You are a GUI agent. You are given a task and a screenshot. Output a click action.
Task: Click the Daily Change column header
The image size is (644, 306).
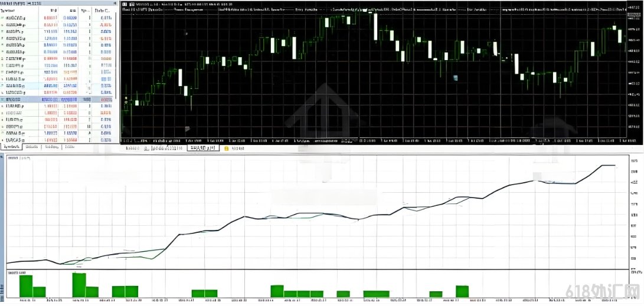coord(102,10)
